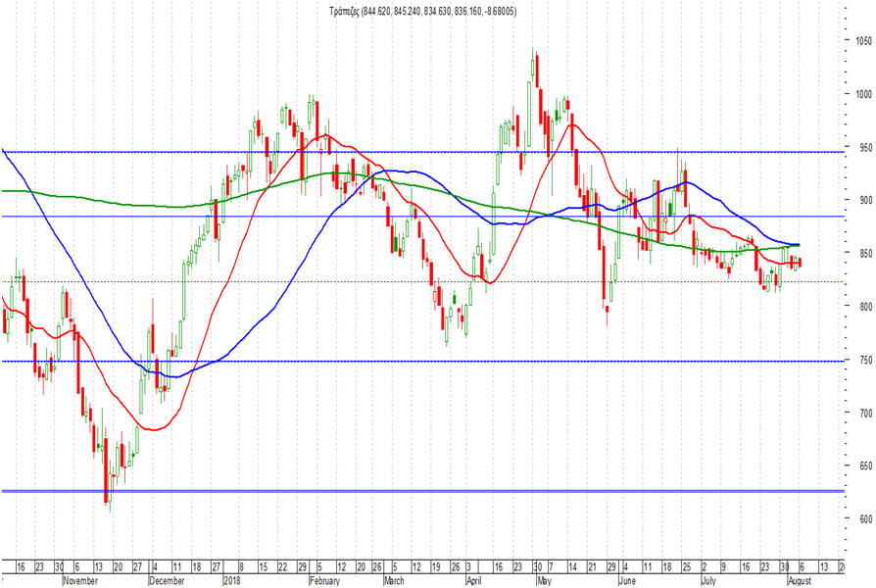Click the May month label
Image resolution: width=876 pixels, height=588 pixels.
[x=544, y=581]
